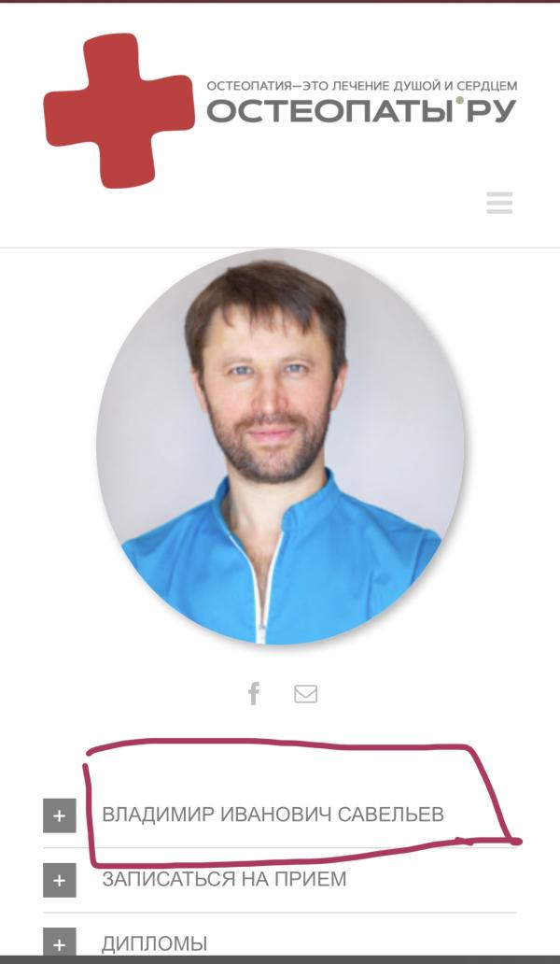
Task: Expand plus icon beside Владимир Иванович Савельев
Action: click(x=59, y=815)
